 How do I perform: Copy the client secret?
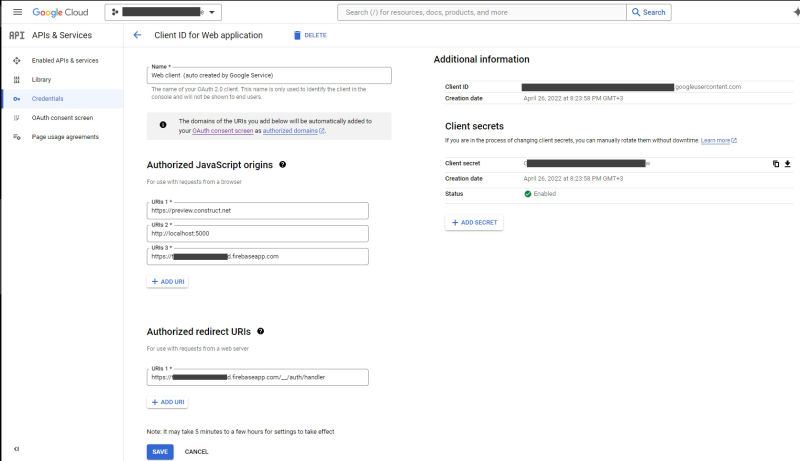(776, 164)
